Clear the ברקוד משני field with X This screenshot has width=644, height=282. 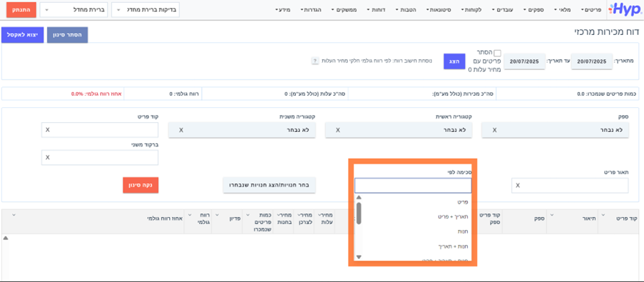tap(47, 158)
